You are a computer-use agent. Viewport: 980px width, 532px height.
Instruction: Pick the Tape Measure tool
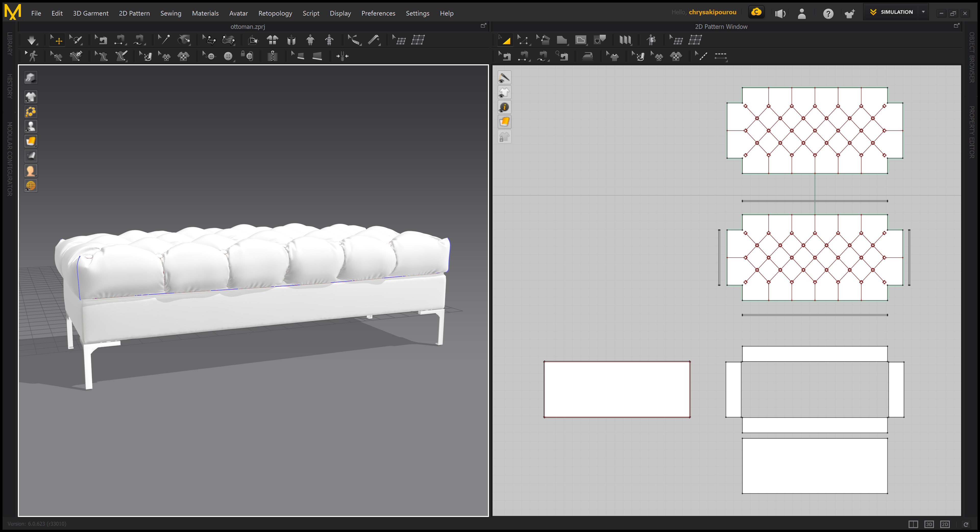tap(354, 40)
